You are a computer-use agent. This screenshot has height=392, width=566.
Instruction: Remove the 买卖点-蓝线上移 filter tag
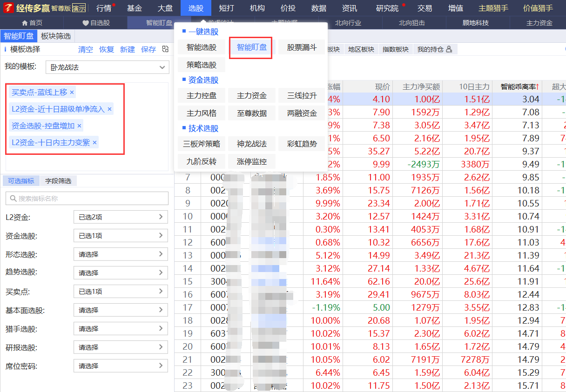tap(72, 93)
